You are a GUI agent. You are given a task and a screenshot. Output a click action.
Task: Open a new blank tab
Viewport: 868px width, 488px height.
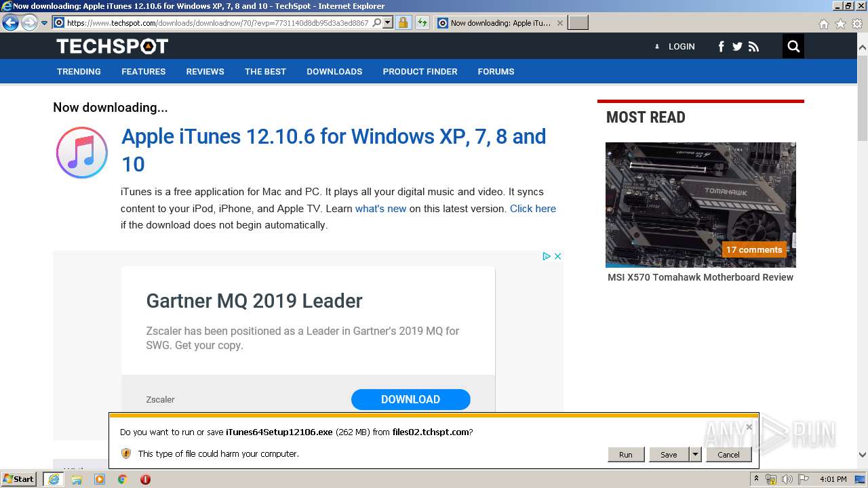pos(578,23)
